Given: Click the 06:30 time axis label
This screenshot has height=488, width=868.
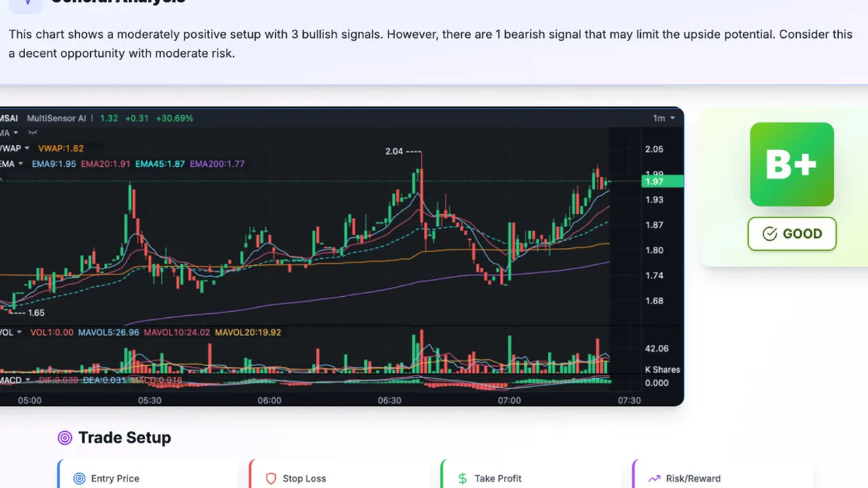Looking at the screenshot, I should pos(389,401).
